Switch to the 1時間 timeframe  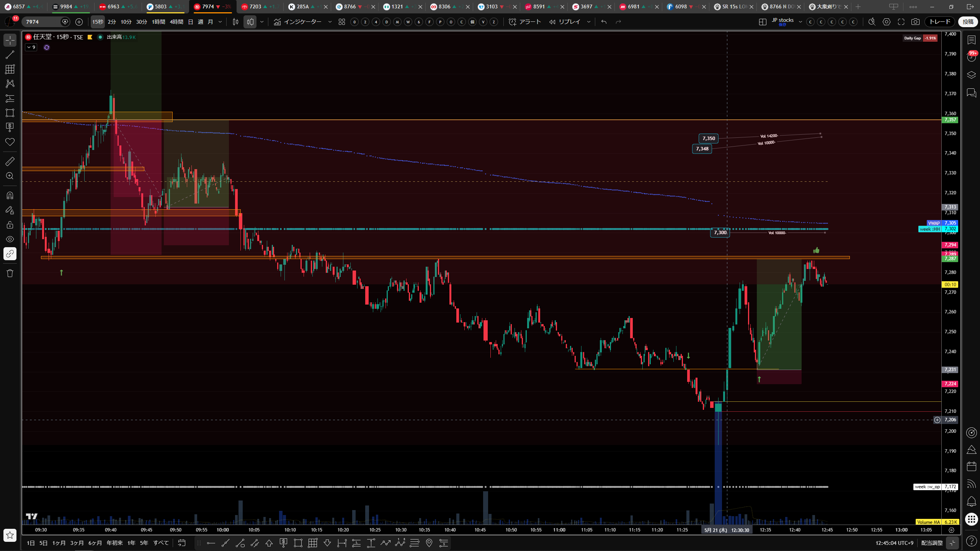(x=158, y=22)
